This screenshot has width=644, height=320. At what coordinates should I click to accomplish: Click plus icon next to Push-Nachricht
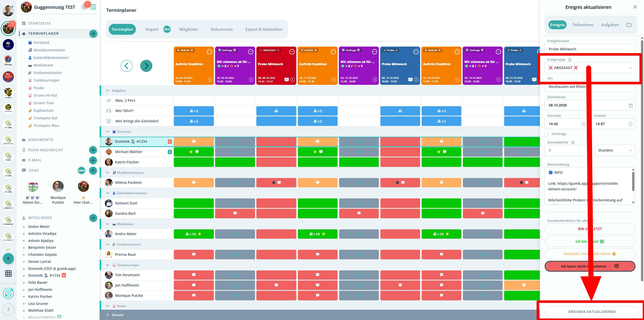93,150
